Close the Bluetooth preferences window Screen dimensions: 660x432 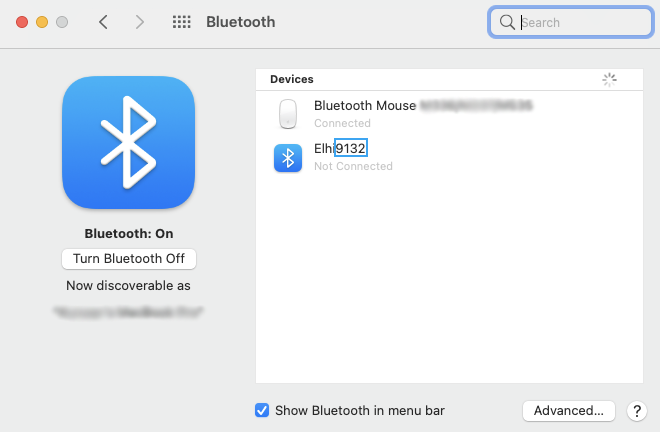(x=20, y=22)
